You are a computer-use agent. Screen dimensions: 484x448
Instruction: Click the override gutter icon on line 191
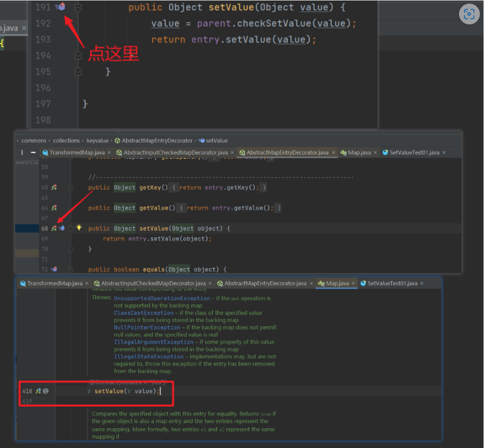tap(60, 6)
